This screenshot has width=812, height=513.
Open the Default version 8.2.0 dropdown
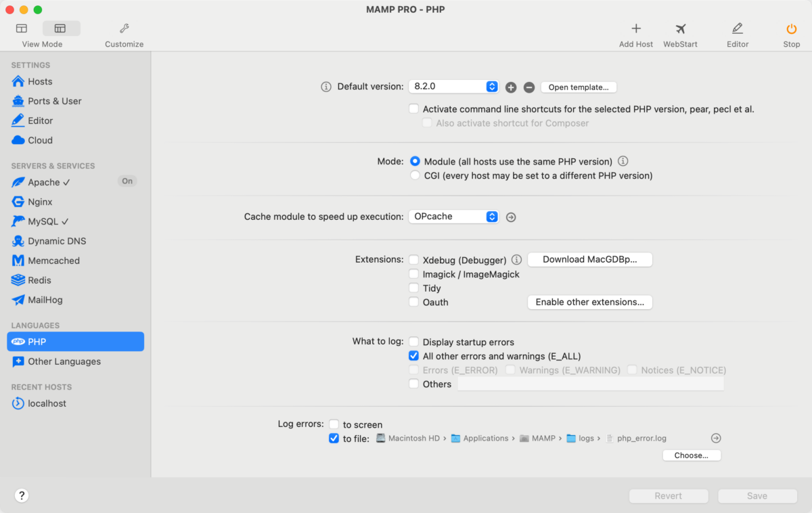point(453,87)
